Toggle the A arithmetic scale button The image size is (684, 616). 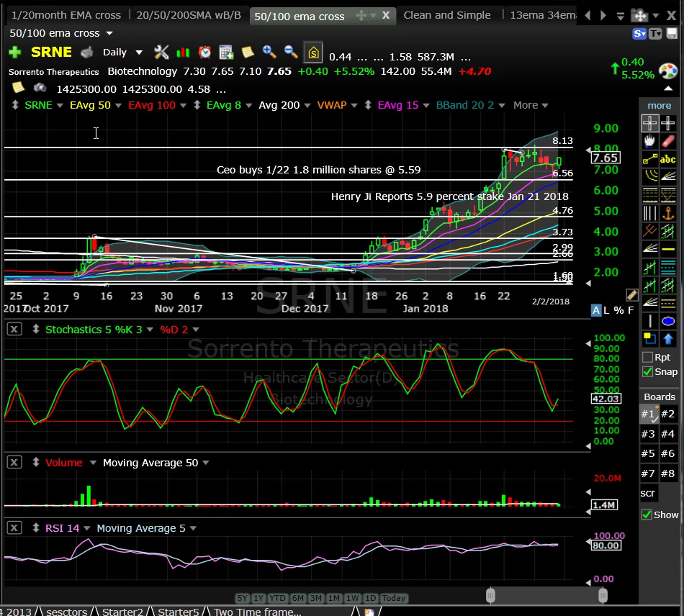point(596,310)
